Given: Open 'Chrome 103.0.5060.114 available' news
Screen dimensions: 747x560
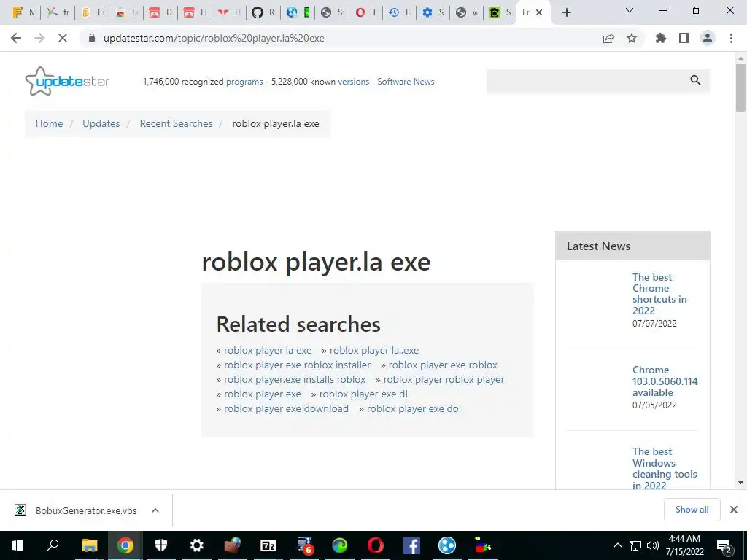Looking at the screenshot, I should (665, 381).
